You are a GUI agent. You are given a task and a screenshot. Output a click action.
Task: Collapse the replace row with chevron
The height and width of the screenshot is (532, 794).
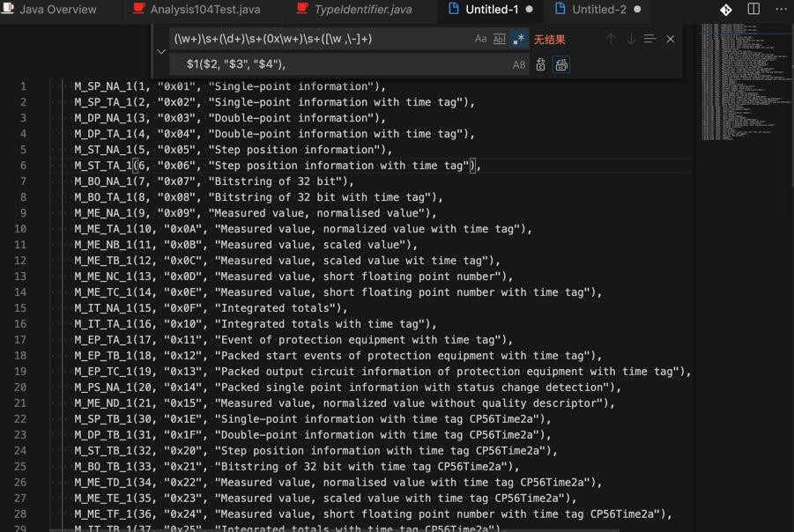point(161,52)
